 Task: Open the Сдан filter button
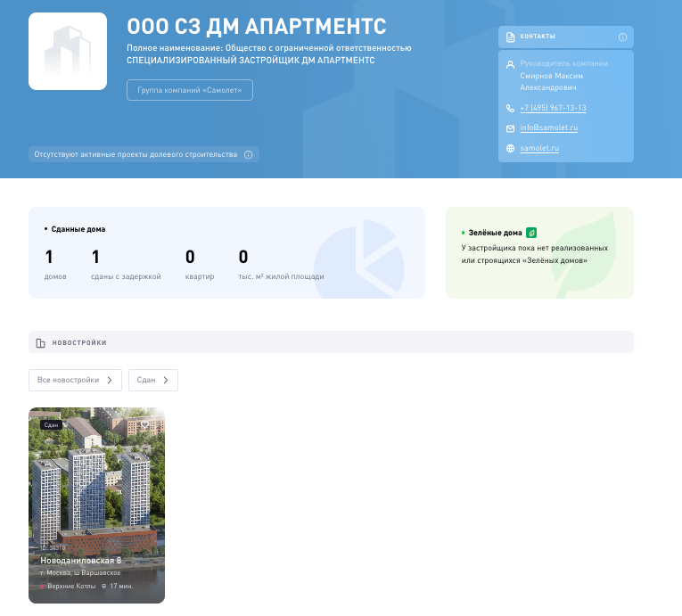tap(153, 381)
